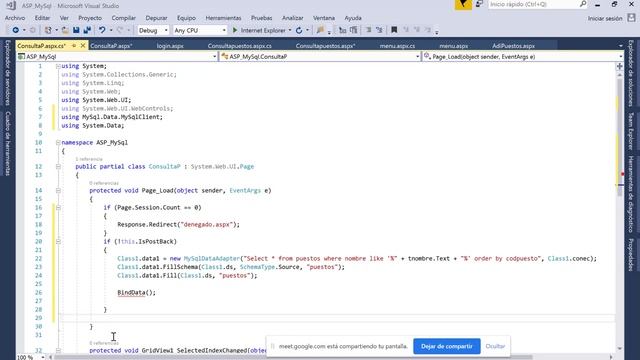The width and height of the screenshot is (640, 360).
Task: Pin the ConsultaP.aspx.cs tab
Action: click(74, 46)
